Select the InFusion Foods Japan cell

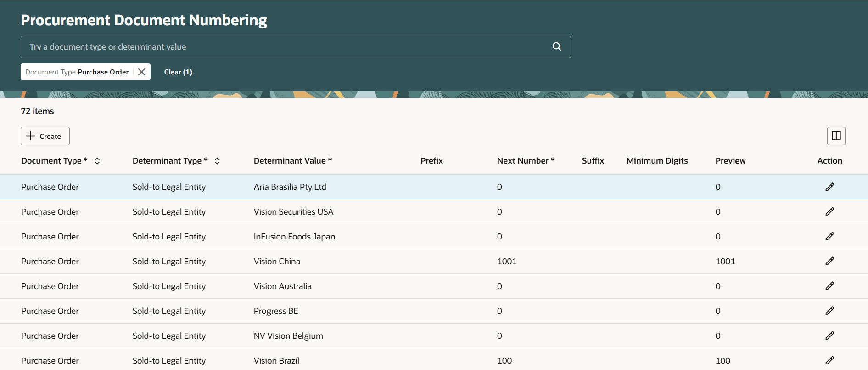(x=294, y=237)
